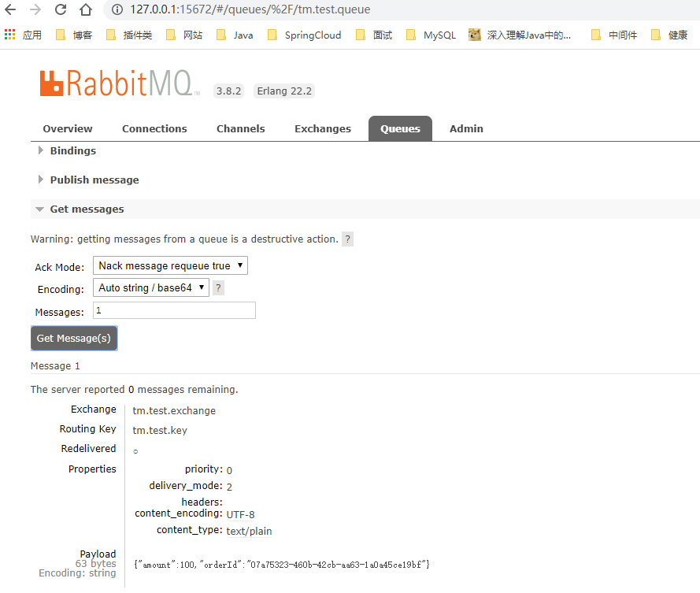Viewport: 700px width, 593px height.
Task: Click the RabbitMQ logo
Action: pyautogui.click(x=119, y=83)
